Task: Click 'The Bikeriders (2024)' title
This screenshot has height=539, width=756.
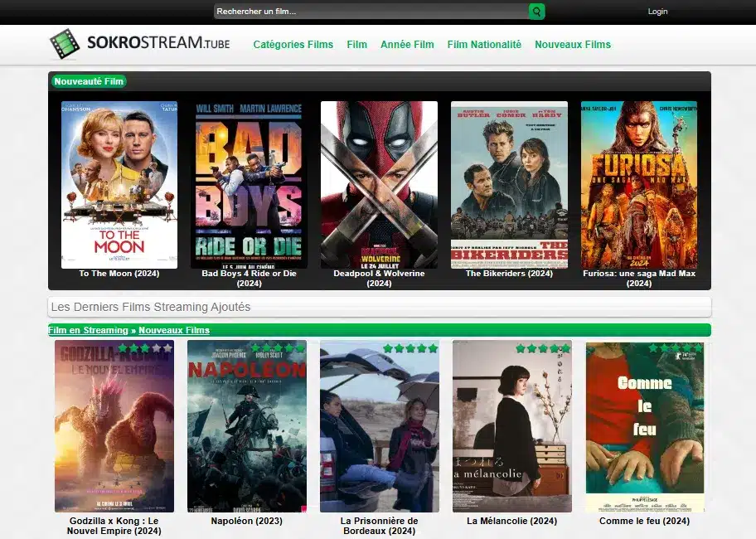Action: click(x=509, y=274)
